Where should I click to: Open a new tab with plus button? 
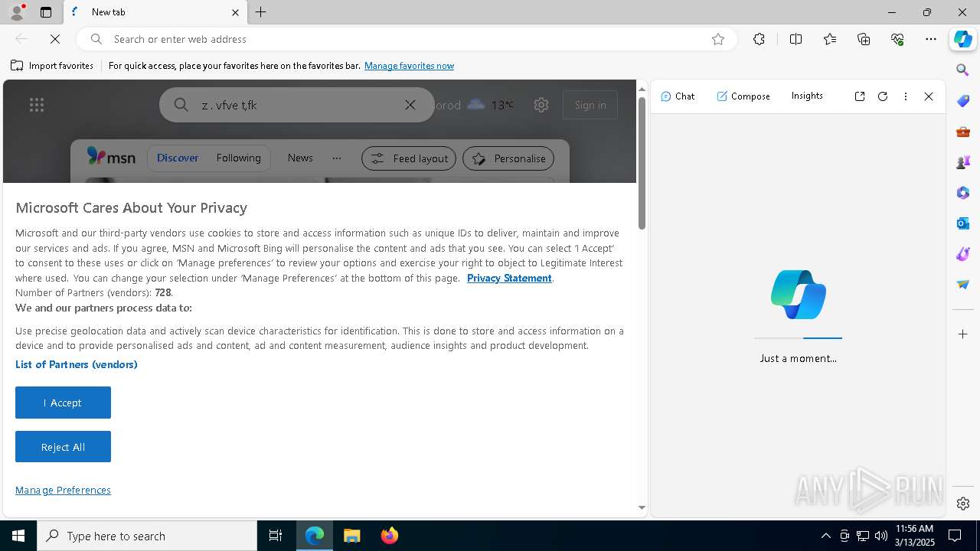point(261,12)
